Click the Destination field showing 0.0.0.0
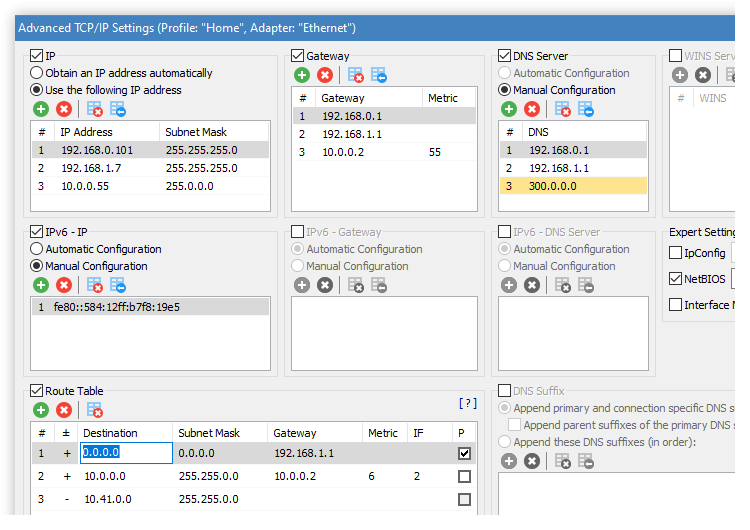 click(126, 453)
